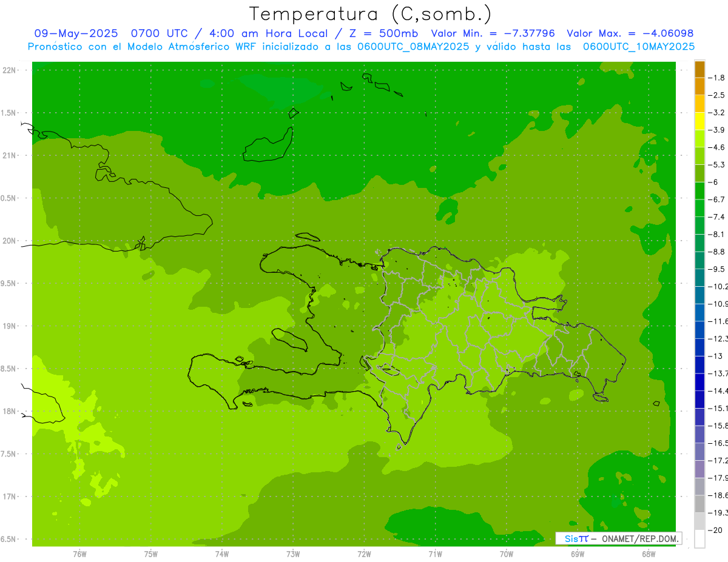Screen dimensions: 728x562
Task: Click the brown swatch above -1.8
Action: tap(699, 69)
